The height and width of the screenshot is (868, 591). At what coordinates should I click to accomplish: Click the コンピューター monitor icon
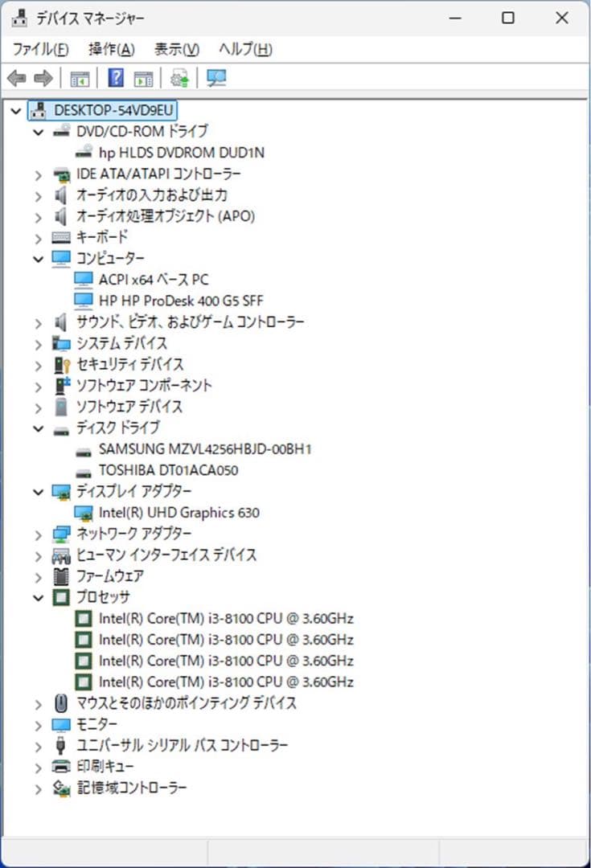pyautogui.click(x=61, y=259)
